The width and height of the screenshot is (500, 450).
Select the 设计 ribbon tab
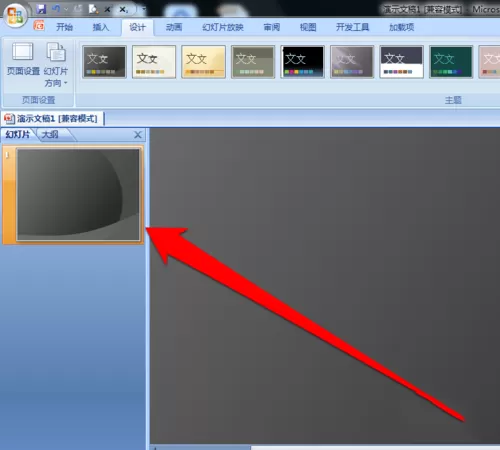(x=137, y=27)
